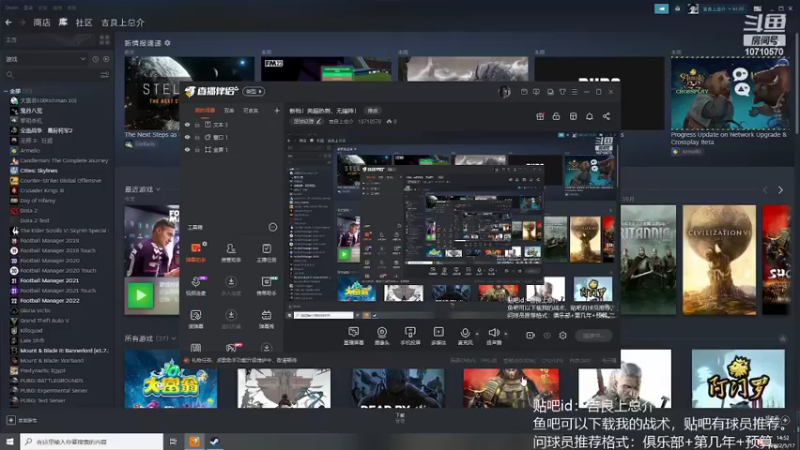The width and height of the screenshot is (800, 450).
Task: Add the 多媒体 multimedia source
Action: pos(438,336)
